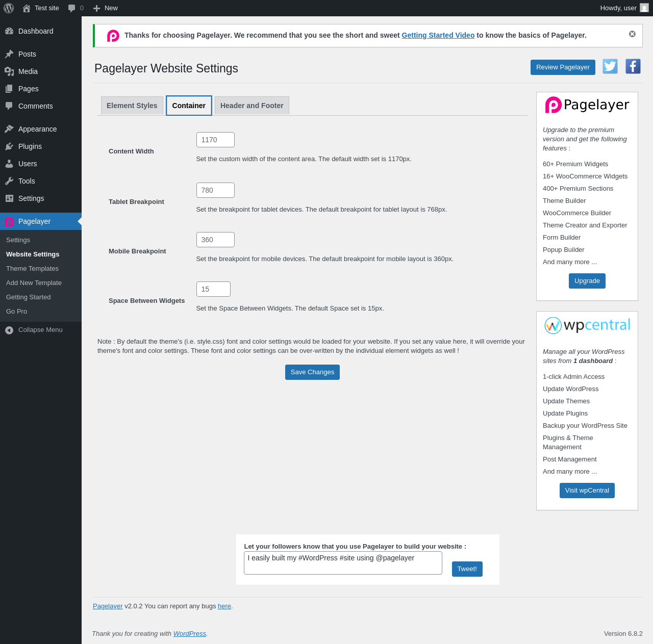This screenshot has width=653, height=644.
Task: Click the 'Howdy, user' account menu
Action: pyautogui.click(x=624, y=8)
